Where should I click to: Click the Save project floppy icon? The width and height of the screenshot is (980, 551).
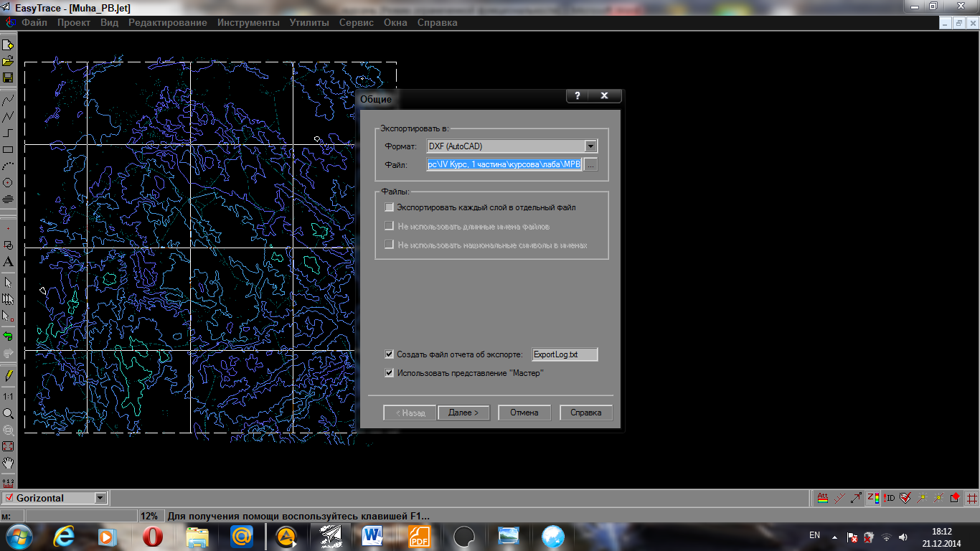point(8,77)
